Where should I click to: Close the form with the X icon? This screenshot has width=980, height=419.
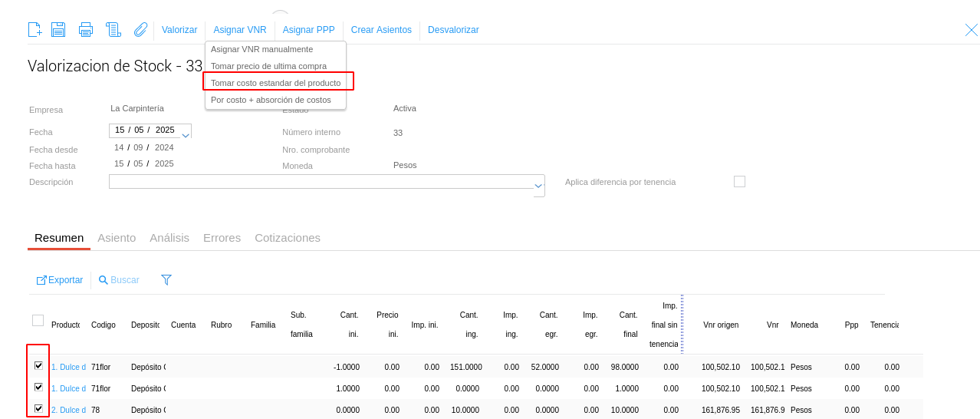pyautogui.click(x=971, y=30)
